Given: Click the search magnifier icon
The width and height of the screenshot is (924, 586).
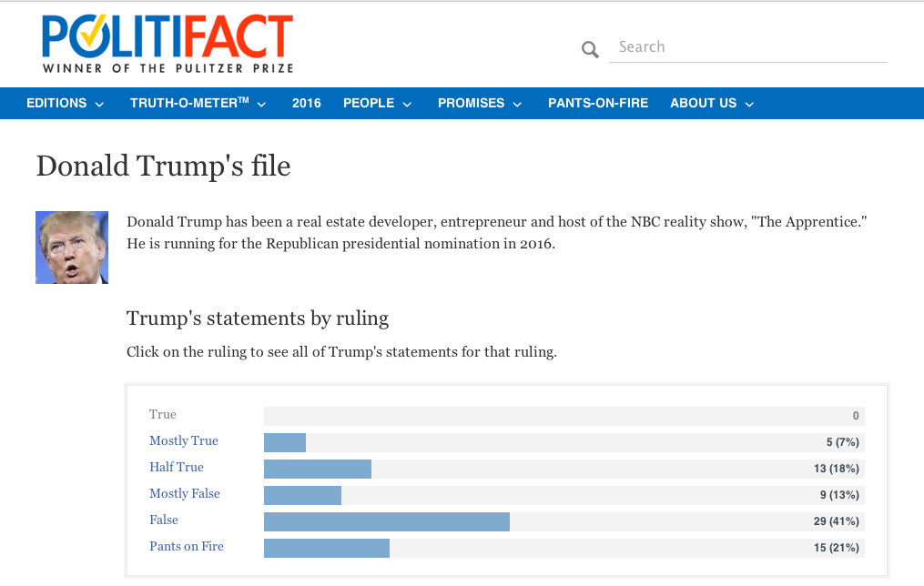Looking at the screenshot, I should tap(591, 49).
